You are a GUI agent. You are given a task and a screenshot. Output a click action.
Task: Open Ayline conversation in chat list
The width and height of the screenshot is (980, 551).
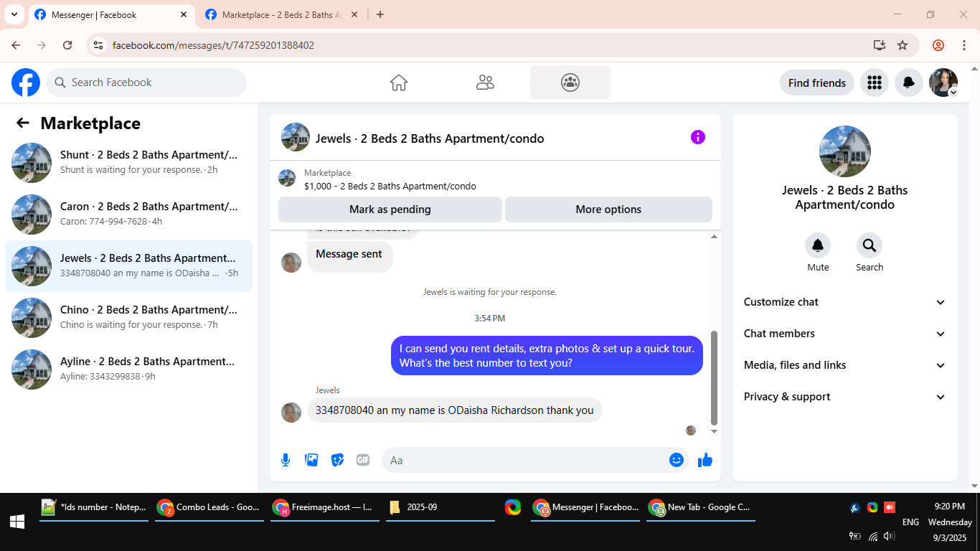click(129, 369)
